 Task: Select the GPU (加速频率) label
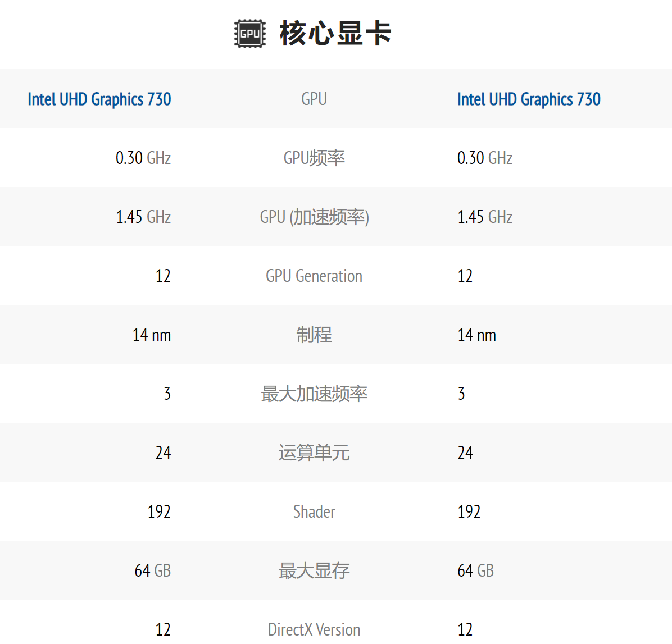click(314, 217)
